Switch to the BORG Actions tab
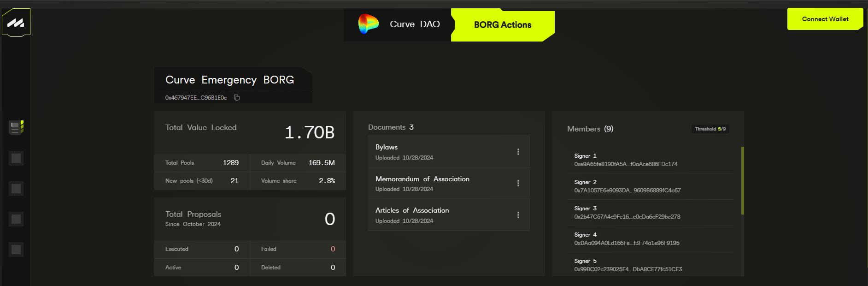Image resolution: width=868 pixels, height=286 pixels. [x=502, y=25]
